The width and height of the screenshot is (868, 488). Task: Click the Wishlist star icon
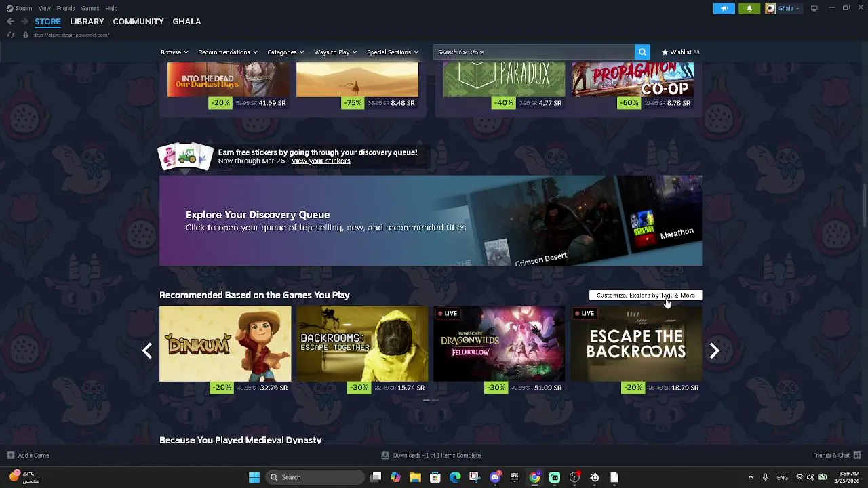click(x=665, y=52)
